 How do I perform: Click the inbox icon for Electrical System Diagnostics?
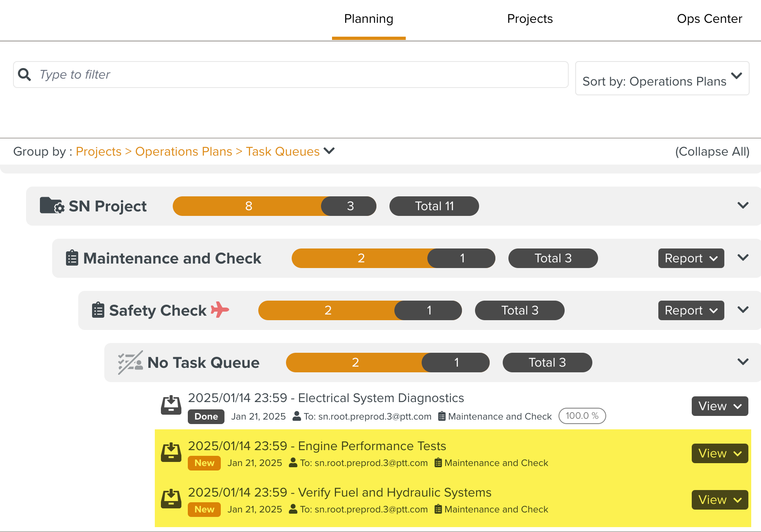tap(171, 405)
